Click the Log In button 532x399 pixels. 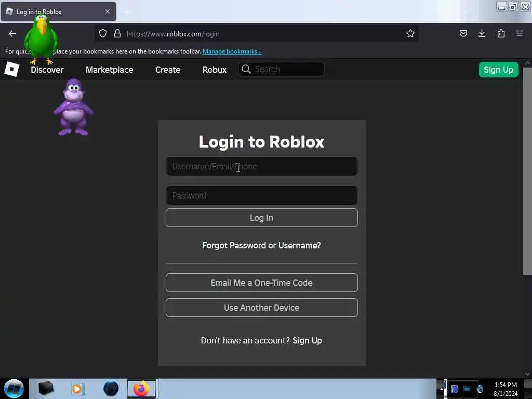click(x=262, y=218)
